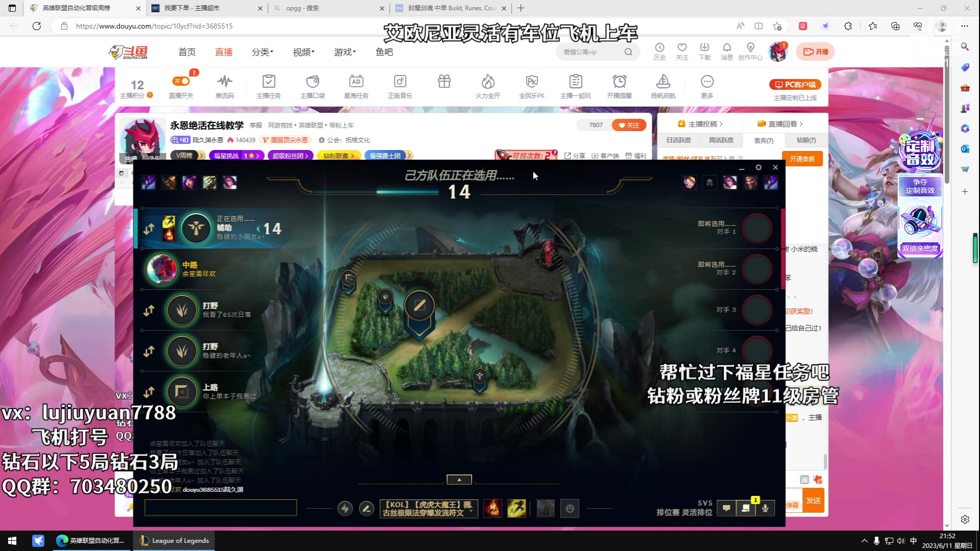Click the 开播 start streaming button

pyautogui.click(x=816, y=52)
